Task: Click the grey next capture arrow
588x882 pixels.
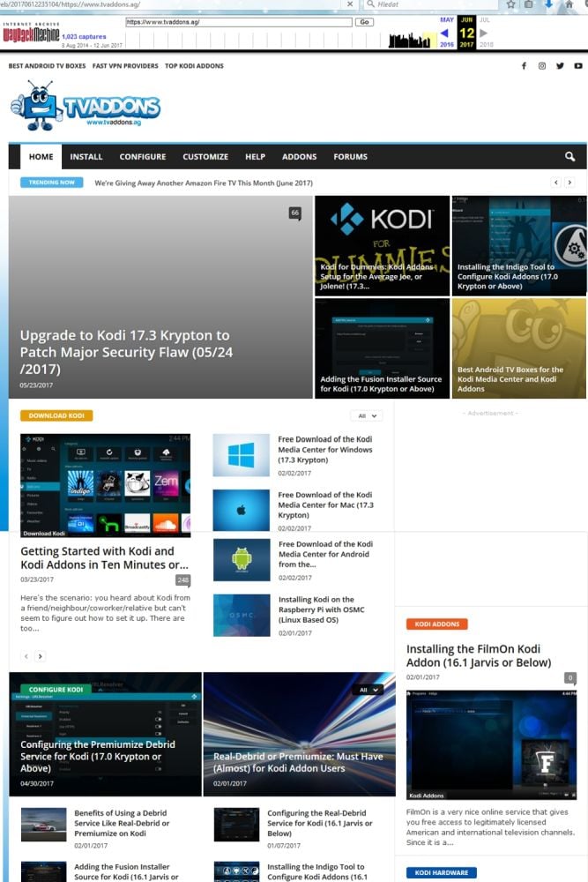Action: [x=483, y=34]
